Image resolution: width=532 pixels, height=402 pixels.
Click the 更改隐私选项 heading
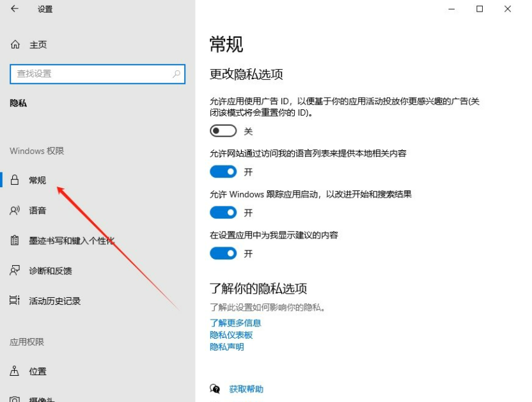246,74
